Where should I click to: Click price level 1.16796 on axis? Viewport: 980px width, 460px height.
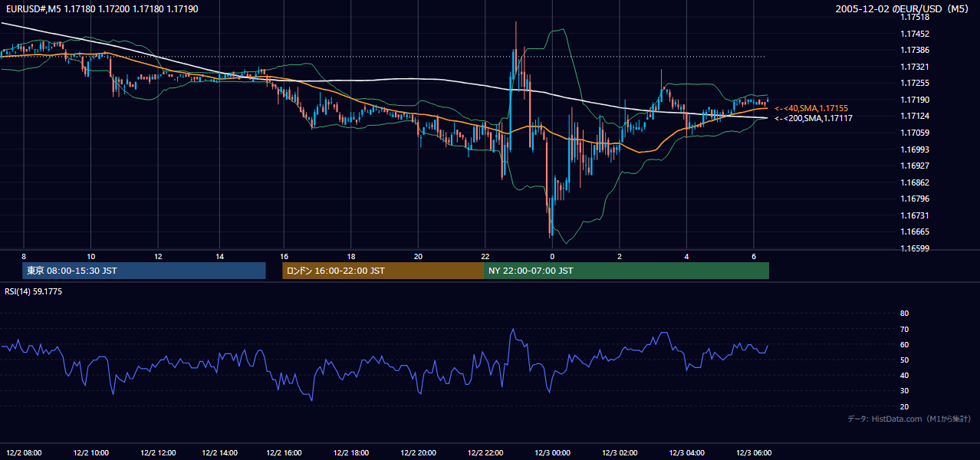914,199
